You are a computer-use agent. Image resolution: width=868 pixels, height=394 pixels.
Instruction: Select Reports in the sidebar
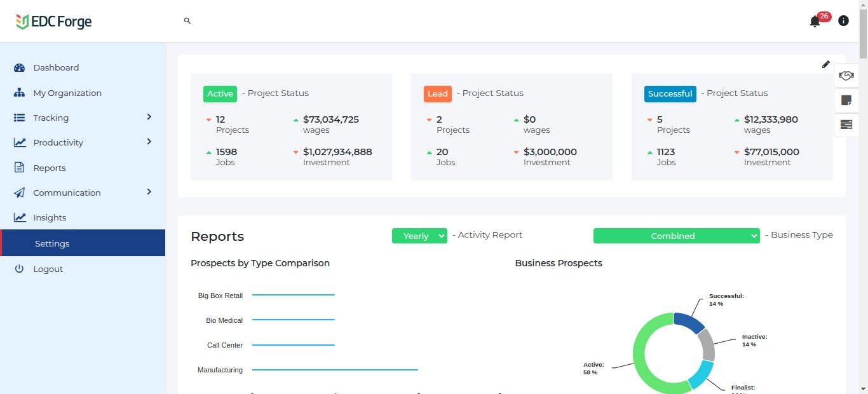coord(50,168)
